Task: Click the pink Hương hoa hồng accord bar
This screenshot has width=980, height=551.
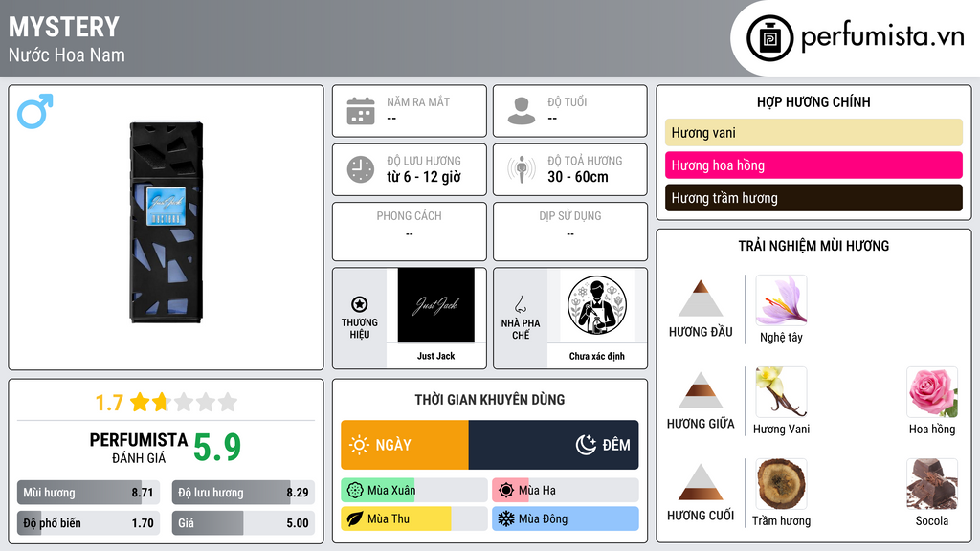Action: tap(813, 165)
